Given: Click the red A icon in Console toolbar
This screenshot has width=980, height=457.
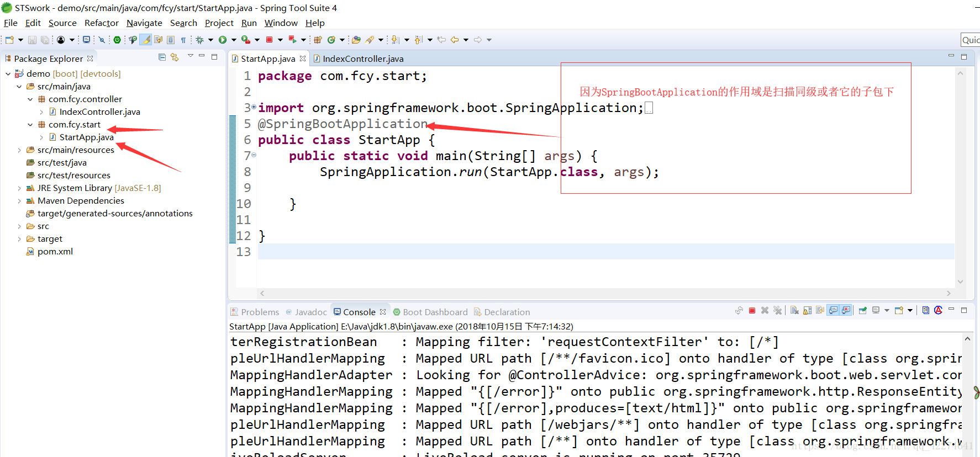Looking at the screenshot, I should click(938, 311).
